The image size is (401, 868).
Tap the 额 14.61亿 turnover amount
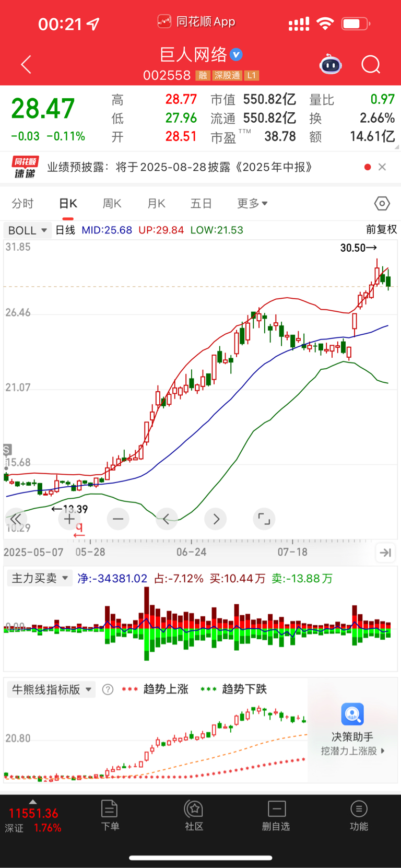coord(352,137)
